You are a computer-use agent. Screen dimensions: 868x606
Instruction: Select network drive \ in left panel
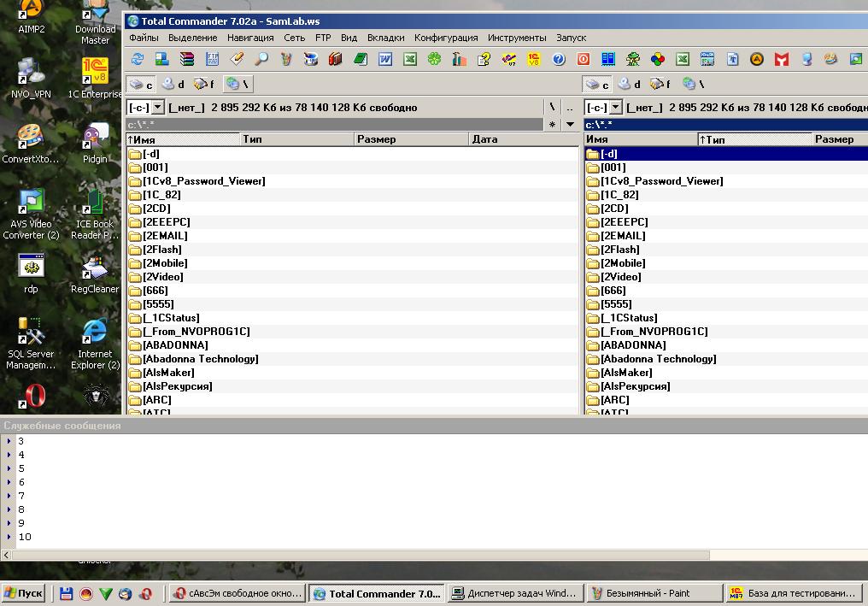pos(238,85)
